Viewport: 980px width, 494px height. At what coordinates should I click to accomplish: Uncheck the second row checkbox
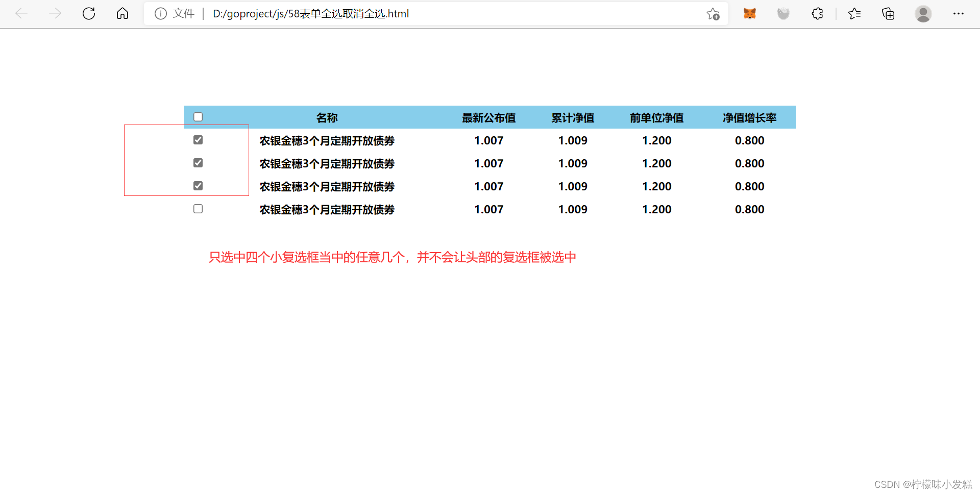pos(198,163)
